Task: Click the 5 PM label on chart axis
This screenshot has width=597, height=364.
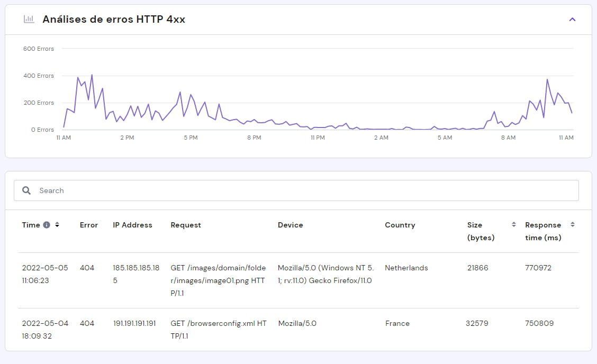Action: pyautogui.click(x=191, y=138)
